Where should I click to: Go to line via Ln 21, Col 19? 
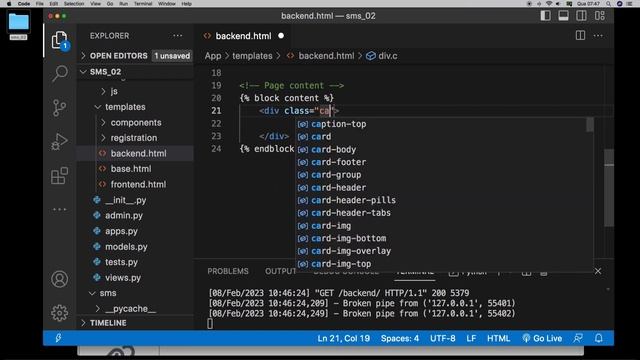point(344,338)
